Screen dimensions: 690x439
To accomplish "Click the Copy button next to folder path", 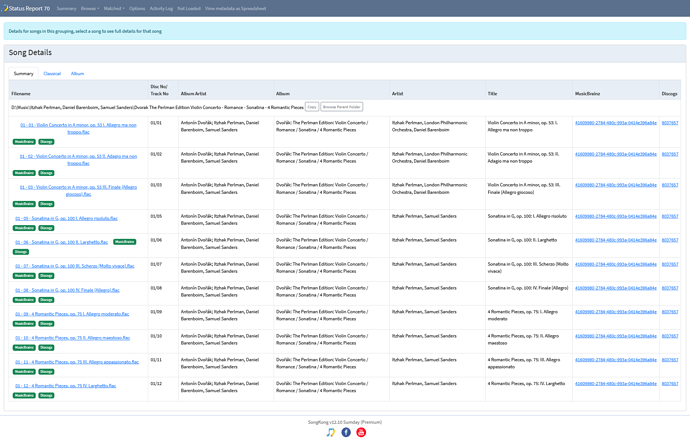I will (x=312, y=107).
